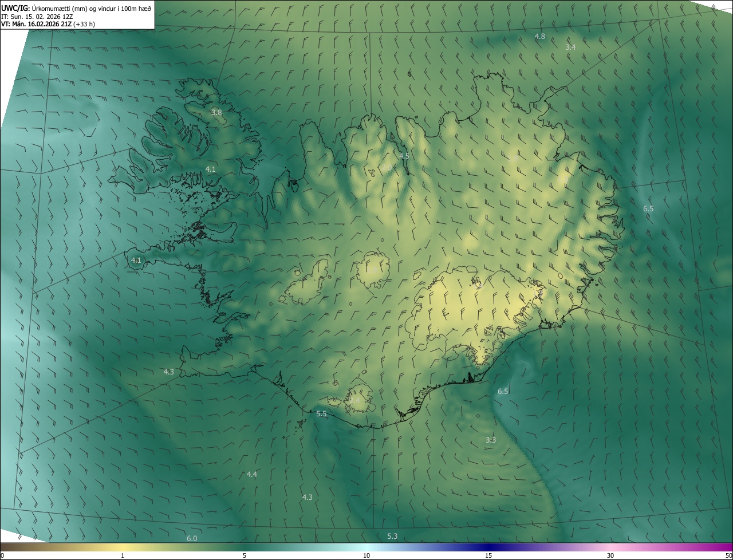Click the 3.3 value label on the map
Screen dimensions: 733x560
click(x=491, y=440)
